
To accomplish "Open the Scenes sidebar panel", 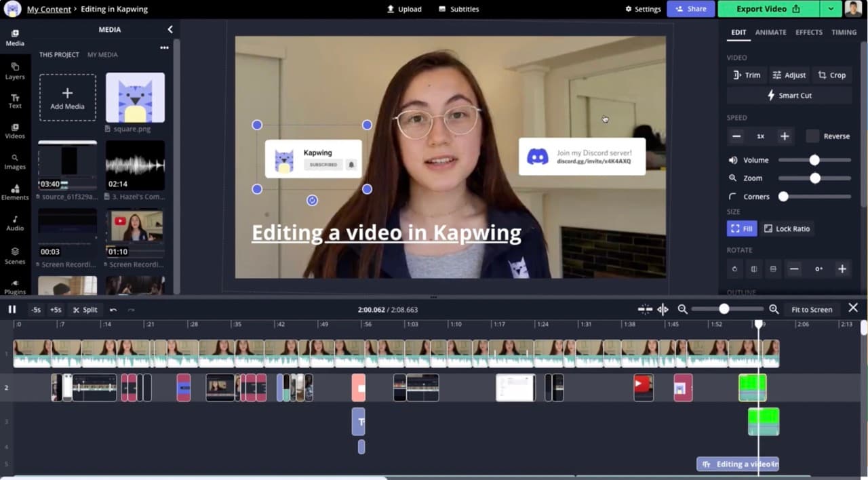I will click(15, 255).
